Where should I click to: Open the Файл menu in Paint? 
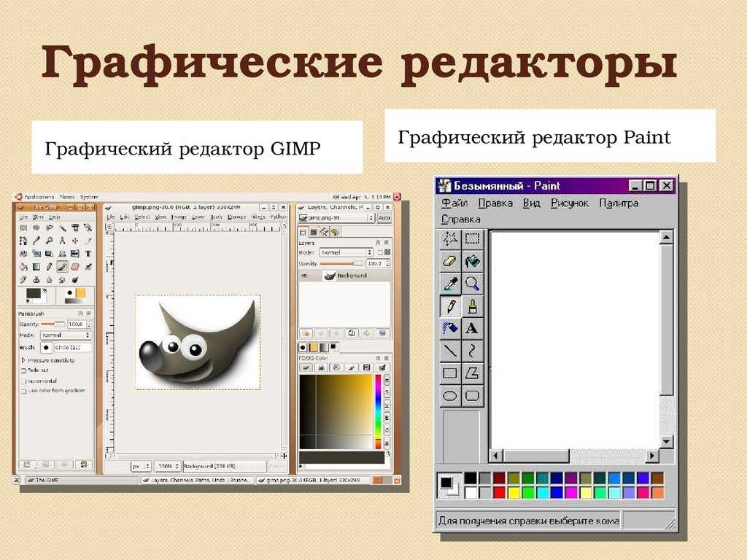[x=454, y=203]
